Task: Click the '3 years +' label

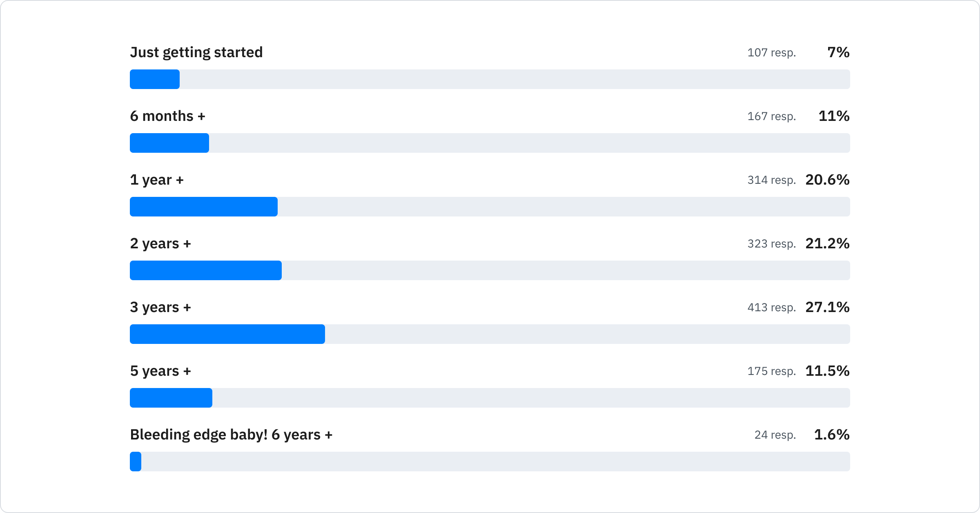Action: (x=160, y=308)
